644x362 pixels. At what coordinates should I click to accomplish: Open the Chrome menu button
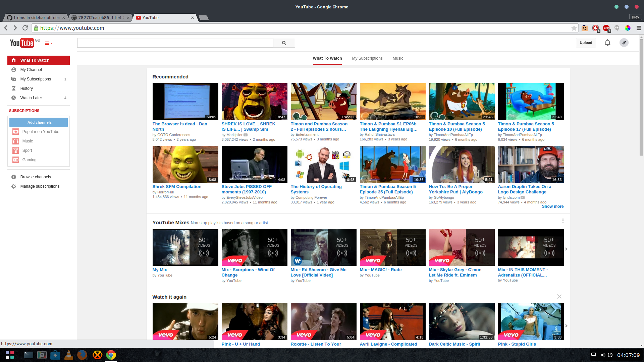point(639,28)
